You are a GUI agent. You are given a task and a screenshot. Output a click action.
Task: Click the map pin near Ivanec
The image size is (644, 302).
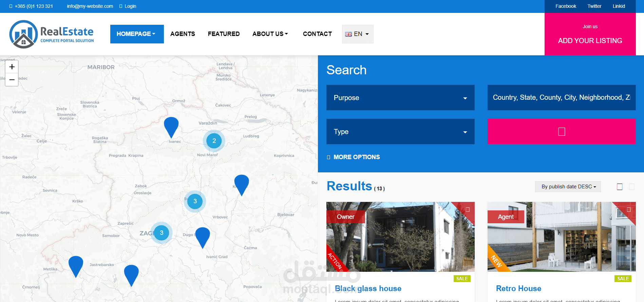point(171,127)
